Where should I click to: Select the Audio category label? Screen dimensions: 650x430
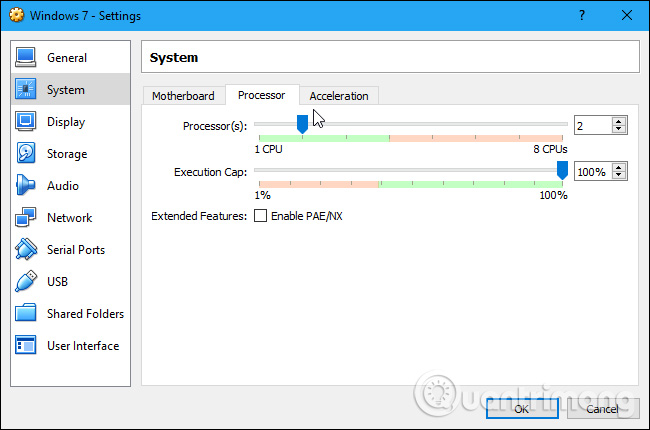[63, 186]
